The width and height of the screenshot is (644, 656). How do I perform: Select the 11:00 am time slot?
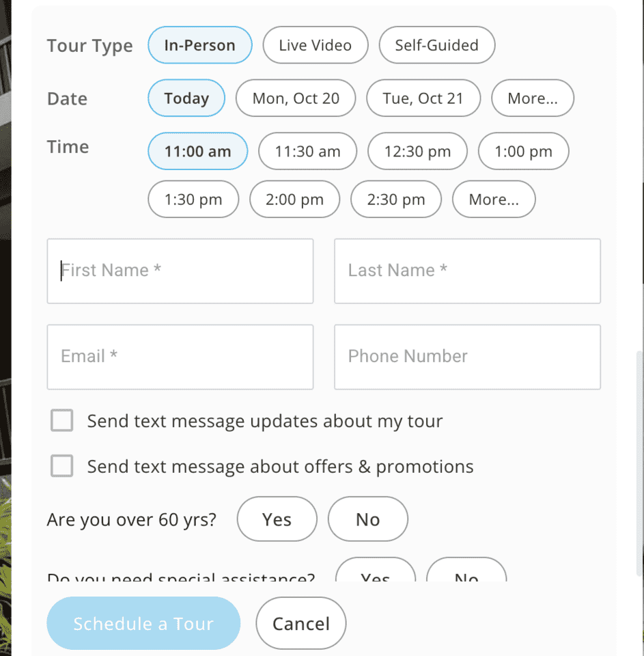pos(197,151)
